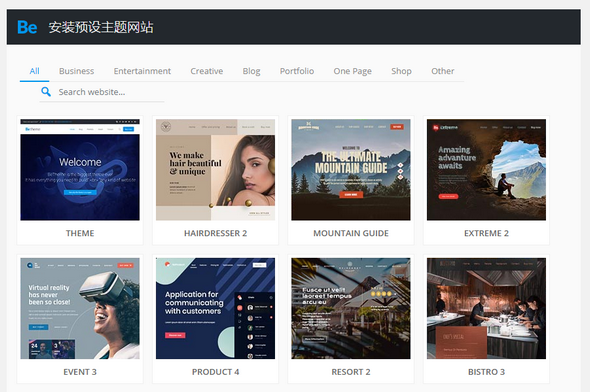Select the All tab

point(34,71)
